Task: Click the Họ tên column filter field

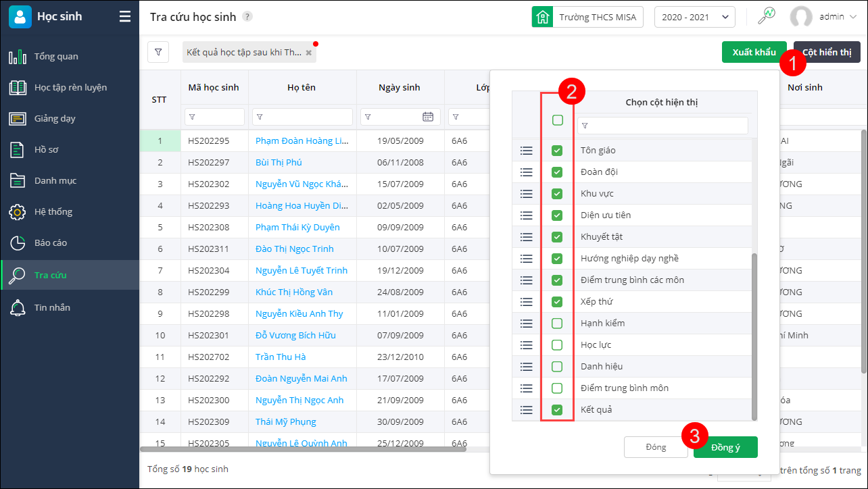Action: click(x=302, y=117)
